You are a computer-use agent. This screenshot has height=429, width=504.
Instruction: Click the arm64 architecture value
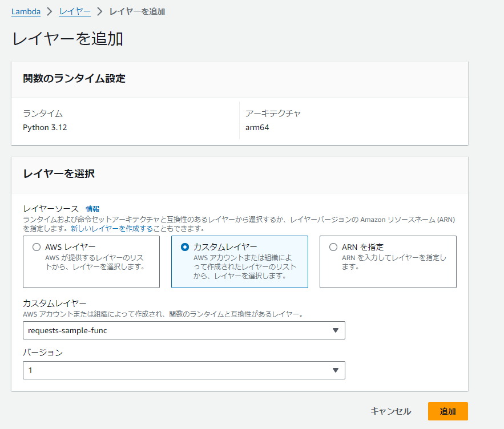point(257,128)
